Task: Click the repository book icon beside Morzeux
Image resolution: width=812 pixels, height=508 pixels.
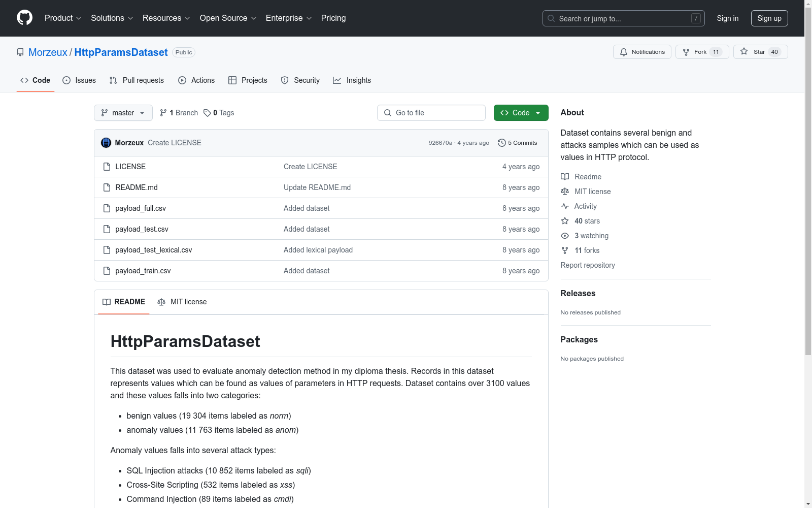Action: click(x=20, y=52)
